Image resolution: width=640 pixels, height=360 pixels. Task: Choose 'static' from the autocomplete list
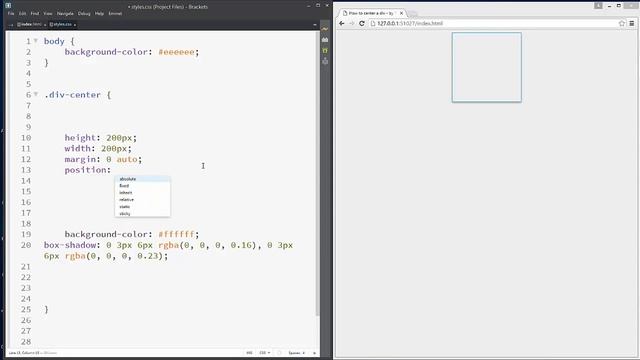point(142,207)
